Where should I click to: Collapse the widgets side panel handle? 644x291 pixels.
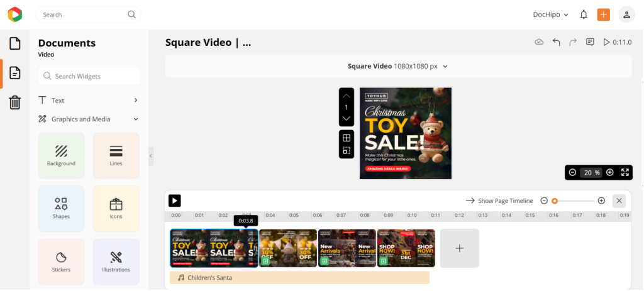[x=151, y=156]
